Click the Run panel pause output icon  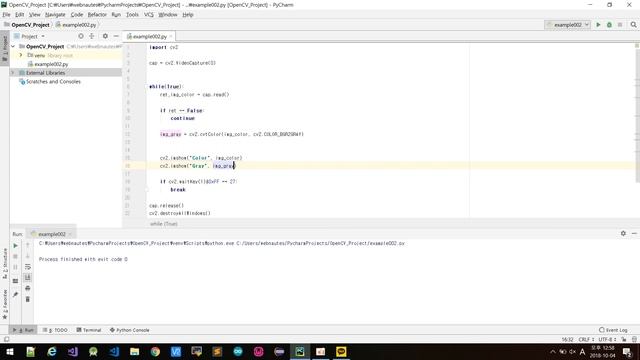(16, 267)
